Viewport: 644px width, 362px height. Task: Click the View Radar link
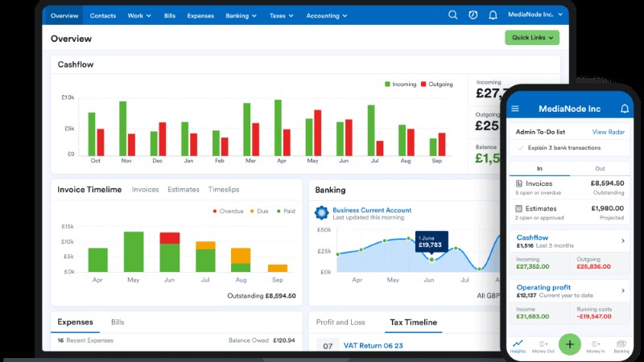609,132
